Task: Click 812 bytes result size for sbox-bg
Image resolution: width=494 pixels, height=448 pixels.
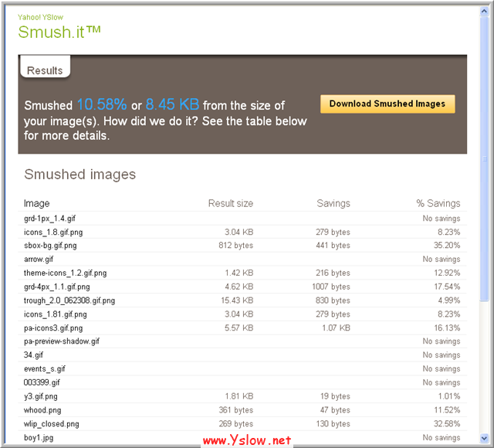Action: click(236, 246)
